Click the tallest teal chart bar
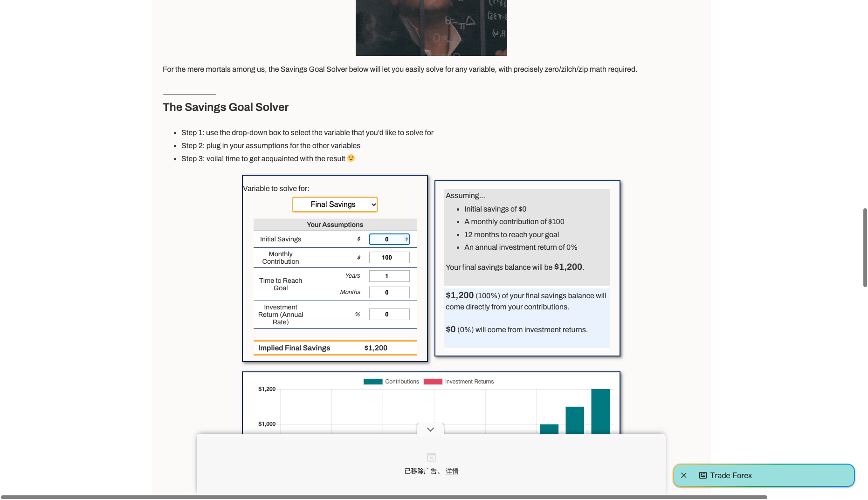The height and width of the screenshot is (500, 868). 600,411
